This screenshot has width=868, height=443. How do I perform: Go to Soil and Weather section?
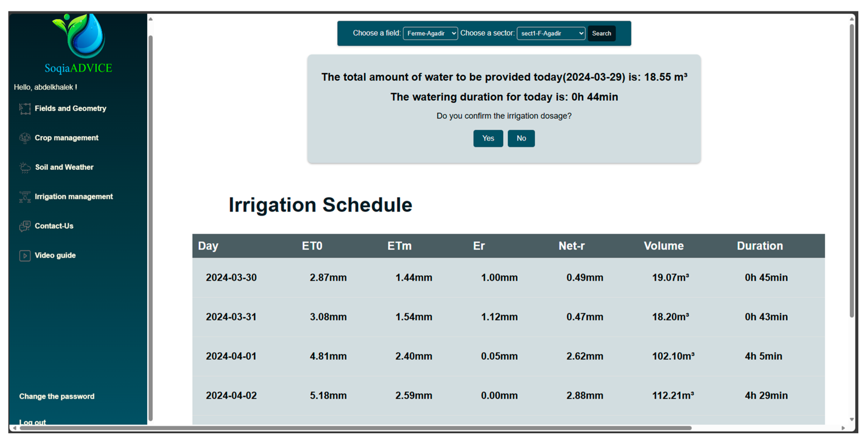point(64,167)
